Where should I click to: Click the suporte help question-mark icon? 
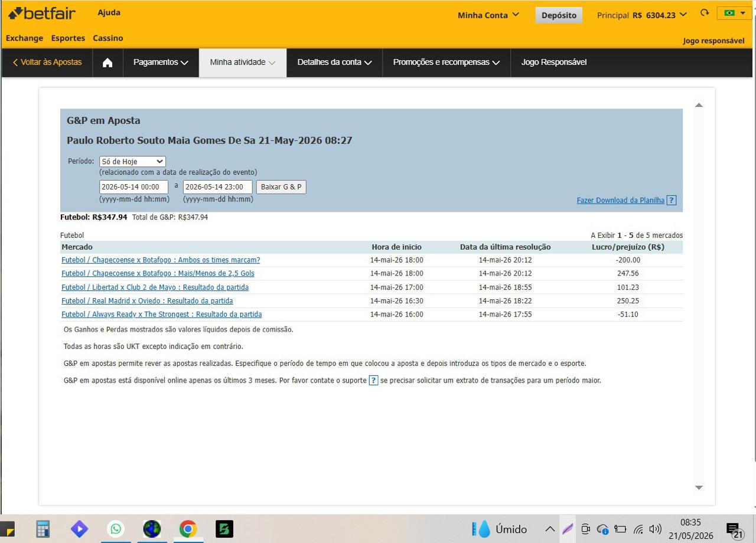coord(373,381)
